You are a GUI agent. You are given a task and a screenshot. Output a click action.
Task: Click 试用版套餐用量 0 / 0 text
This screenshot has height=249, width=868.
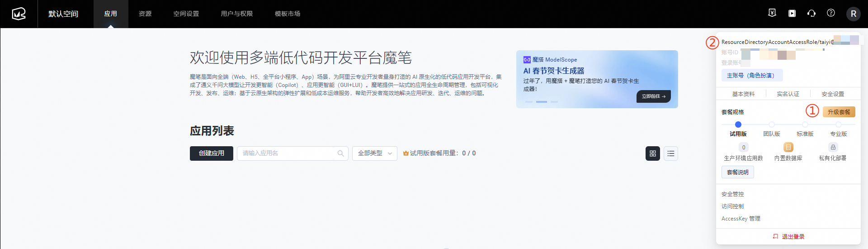tap(443, 153)
